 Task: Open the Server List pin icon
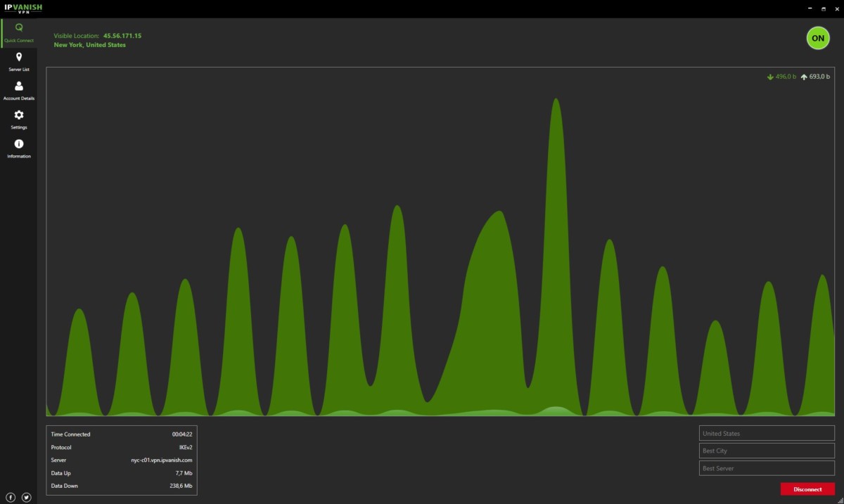point(19,57)
